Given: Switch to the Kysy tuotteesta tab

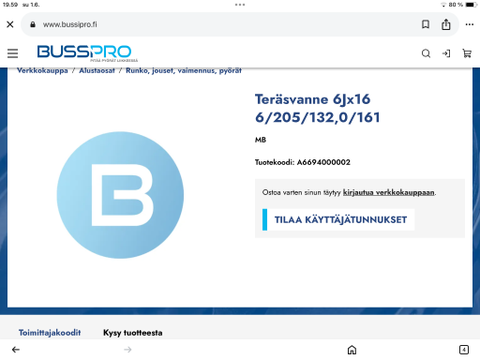Looking at the screenshot, I should 133,333.
